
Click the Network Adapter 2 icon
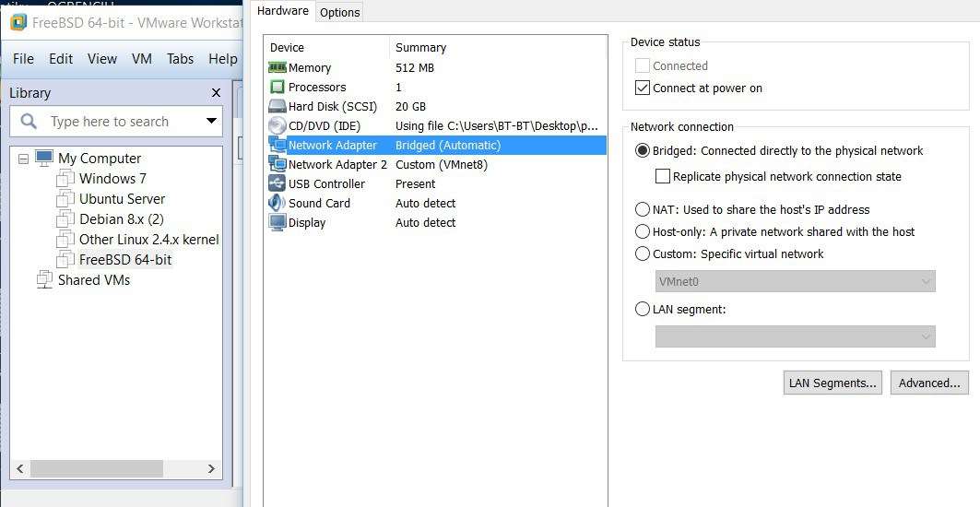(277, 164)
